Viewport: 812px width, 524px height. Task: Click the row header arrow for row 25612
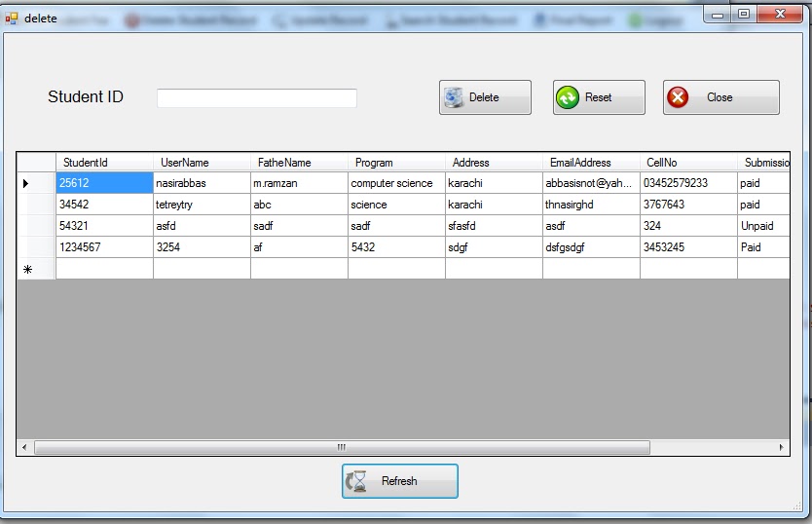pos(36,183)
